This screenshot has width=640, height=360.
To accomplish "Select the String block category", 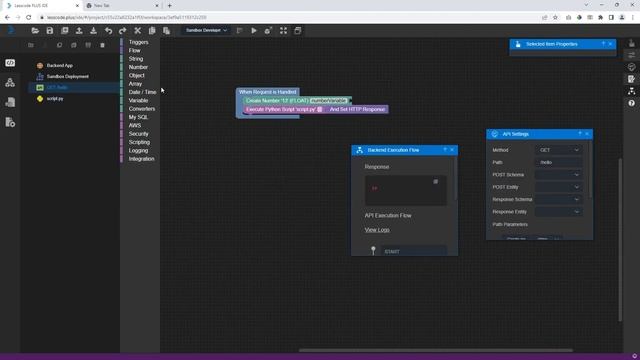I will click(136, 59).
